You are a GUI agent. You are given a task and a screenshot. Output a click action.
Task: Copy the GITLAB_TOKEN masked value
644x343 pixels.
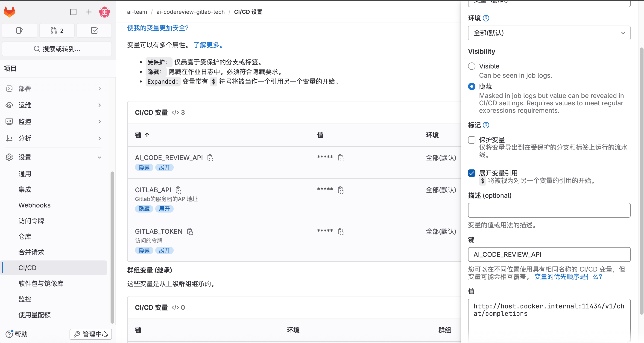coord(340,231)
